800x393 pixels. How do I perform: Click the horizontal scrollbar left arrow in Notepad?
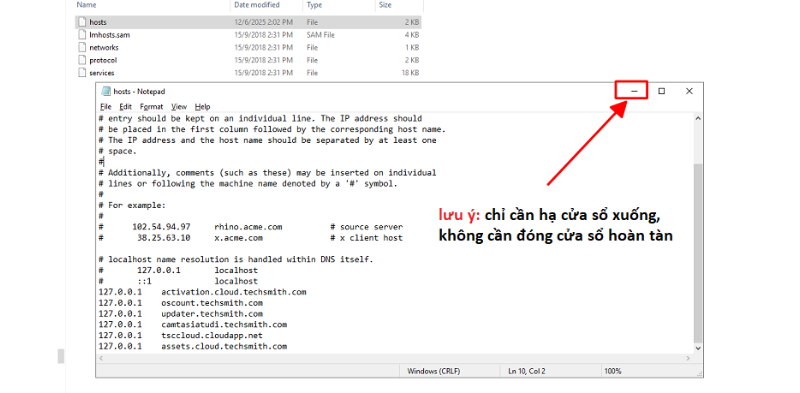tap(101, 358)
